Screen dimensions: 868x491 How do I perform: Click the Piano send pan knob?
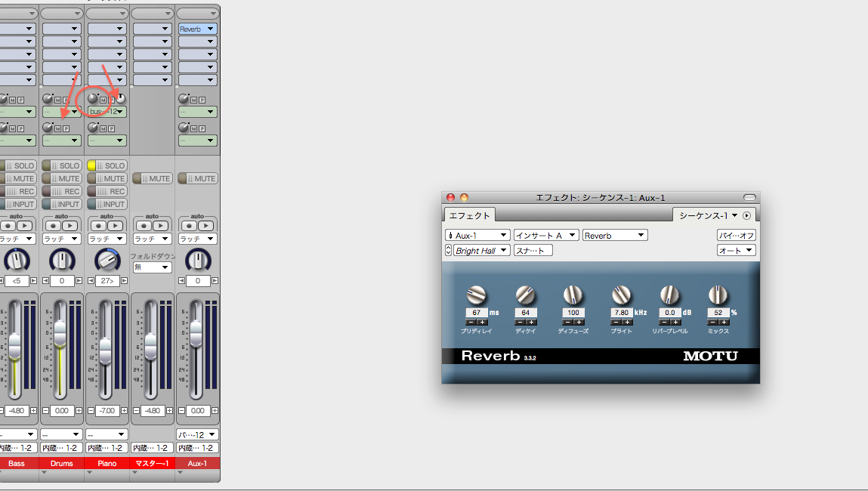pos(120,98)
